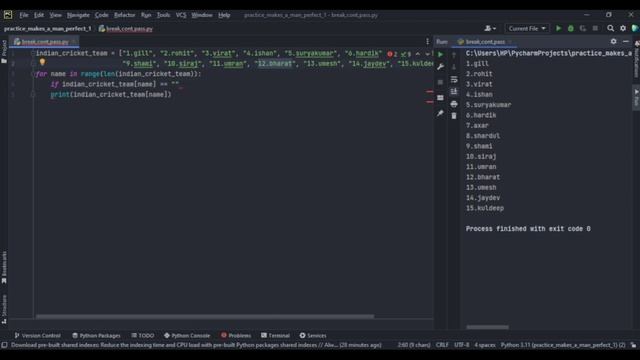Collapse the list definition fold marker
This screenshot has height=360, width=640.
point(33,53)
